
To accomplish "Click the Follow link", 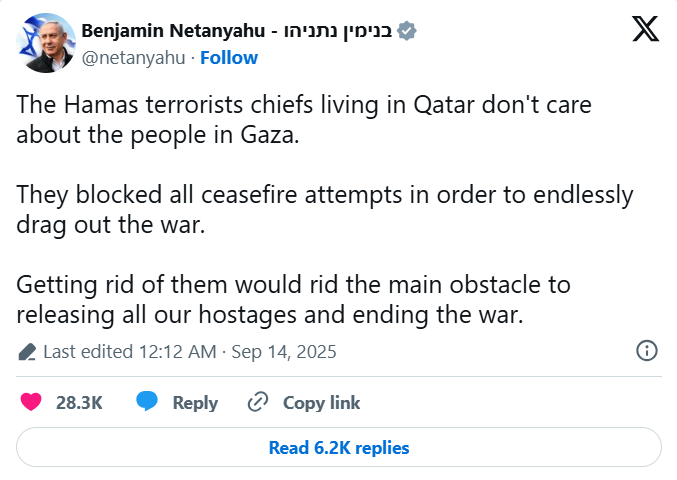I will [229, 57].
